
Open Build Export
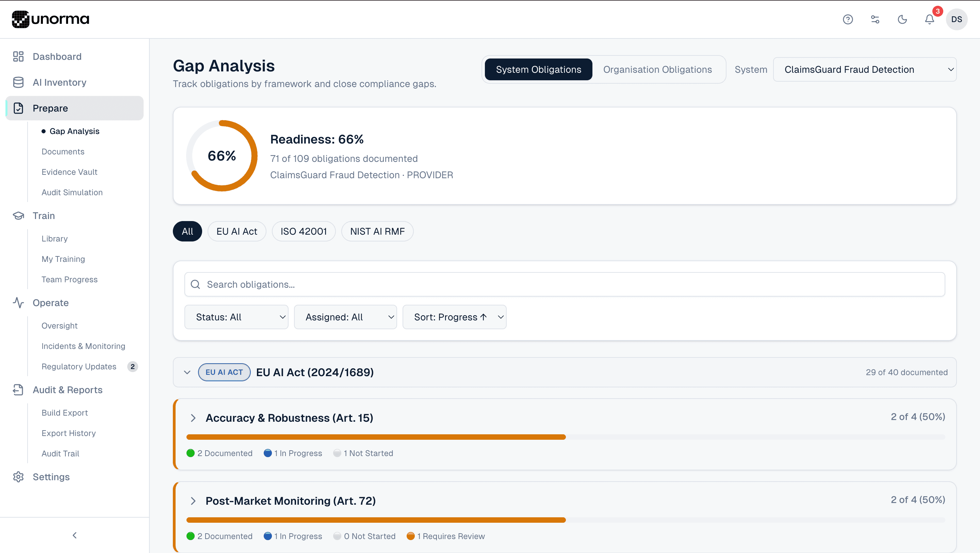click(x=64, y=413)
